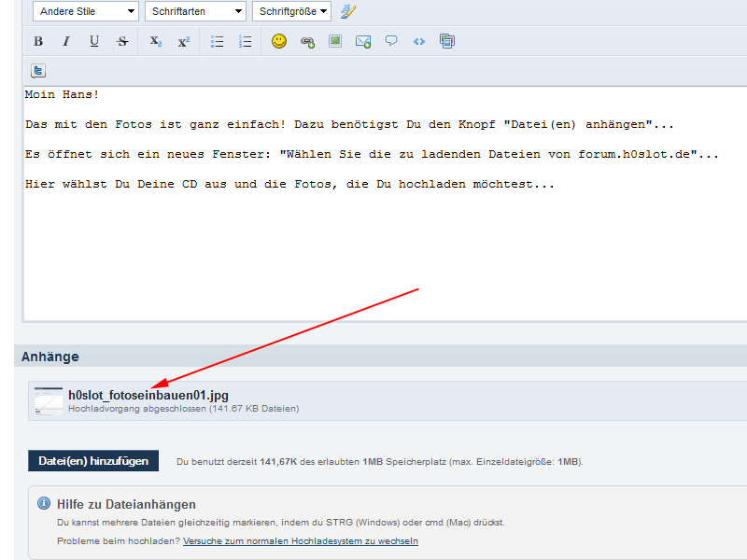Click the remove formatting eraser icon
The height and width of the screenshot is (560, 747).
point(348,11)
